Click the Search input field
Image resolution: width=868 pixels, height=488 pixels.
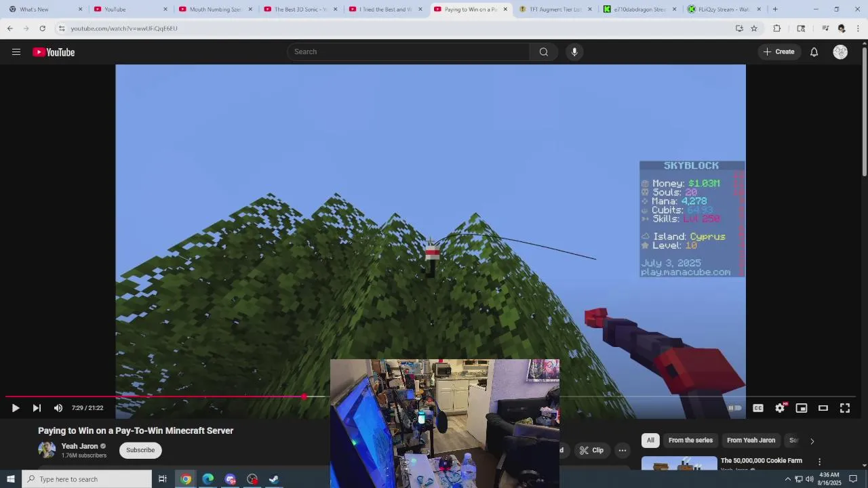409,52
